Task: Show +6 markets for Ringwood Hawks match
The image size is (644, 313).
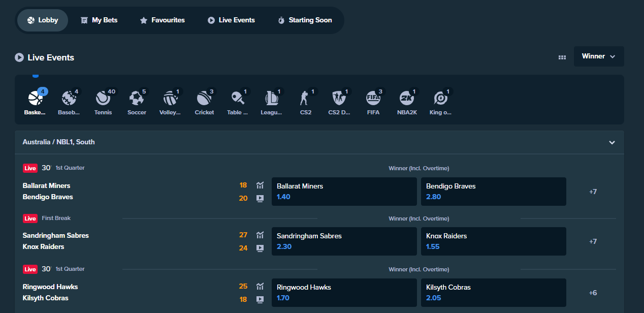Action: (x=593, y=293)
